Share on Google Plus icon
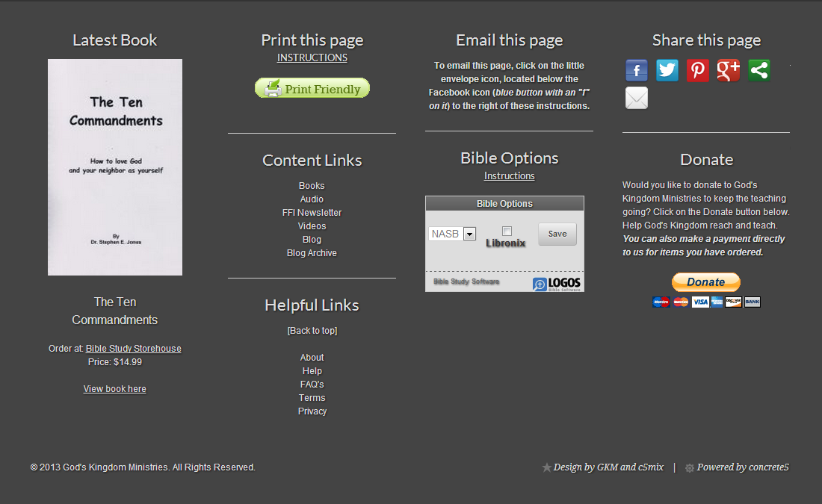 tap(729, 71)
